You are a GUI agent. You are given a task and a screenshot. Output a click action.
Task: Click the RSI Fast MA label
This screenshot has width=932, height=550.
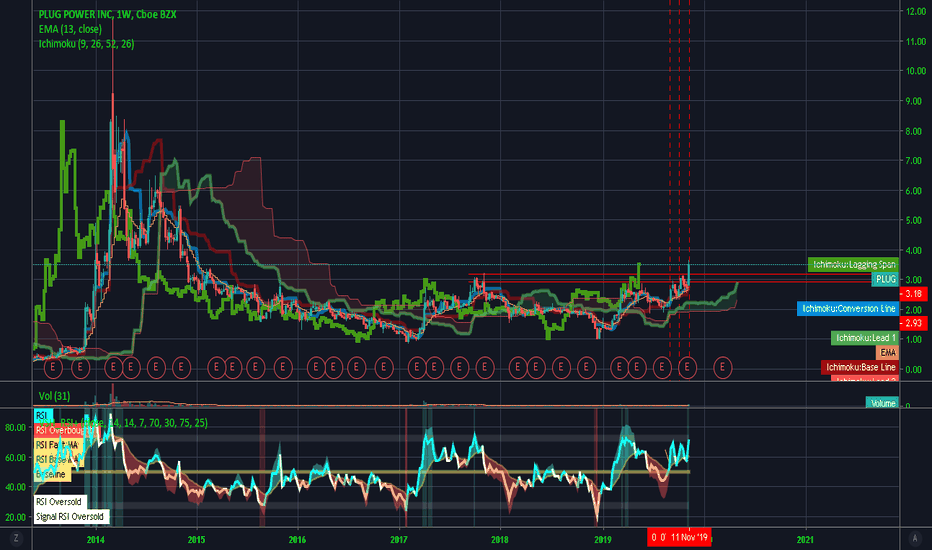(x=57, y=445)
